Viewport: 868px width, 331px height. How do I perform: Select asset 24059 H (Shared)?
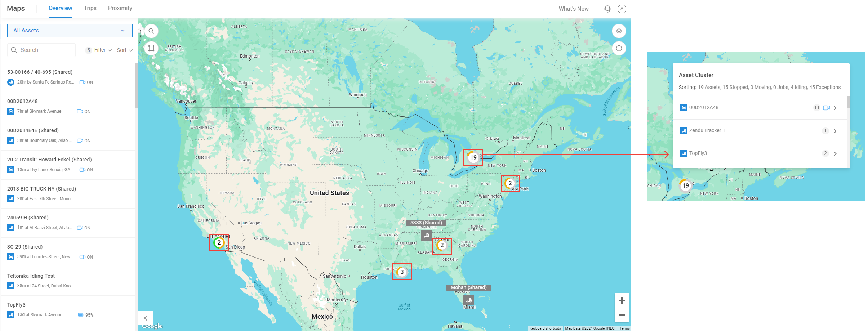click(x=68, y=223)
